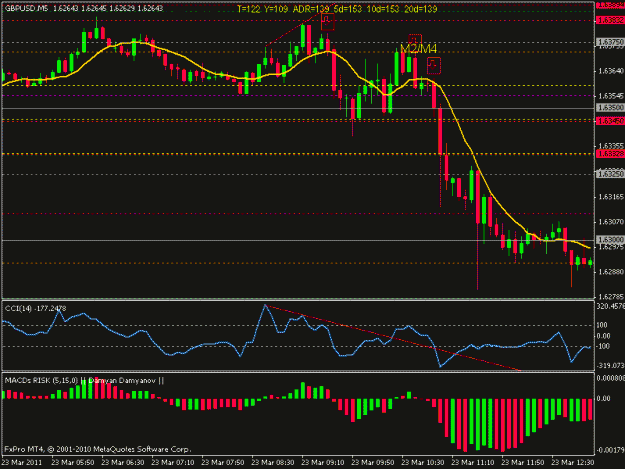The height and width of the screenshot is (469, 625).
Task: Click the red 1.63832 price level tag
Action: (610, 20)
